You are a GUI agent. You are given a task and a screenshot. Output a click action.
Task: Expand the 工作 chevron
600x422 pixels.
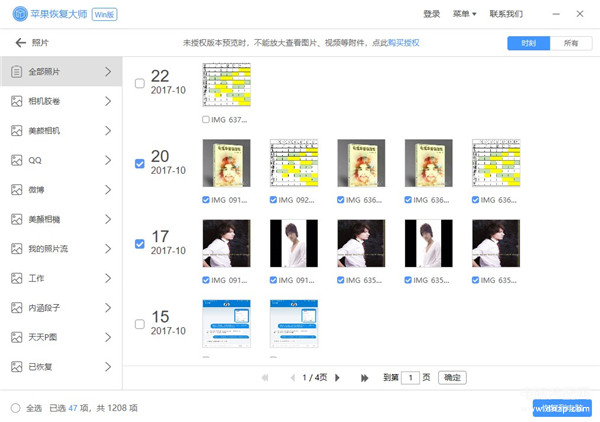(x=108, y=278)
